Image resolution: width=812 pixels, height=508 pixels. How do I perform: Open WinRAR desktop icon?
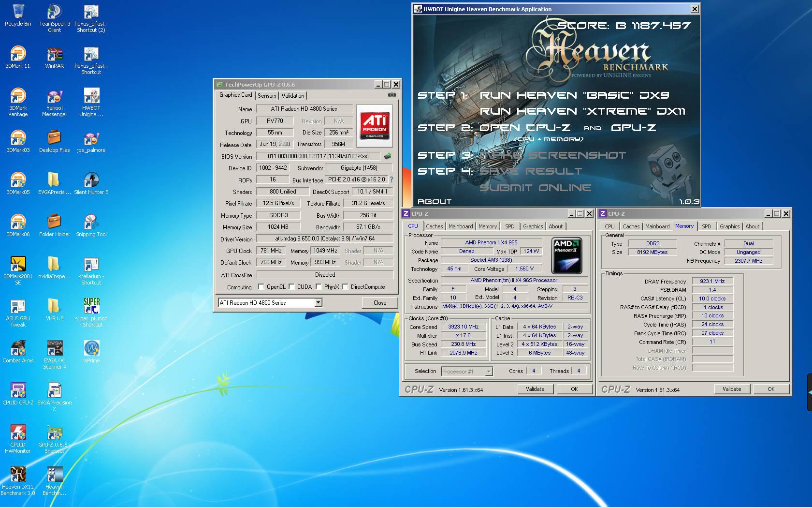pyautogui.click(x=55, y=57)
